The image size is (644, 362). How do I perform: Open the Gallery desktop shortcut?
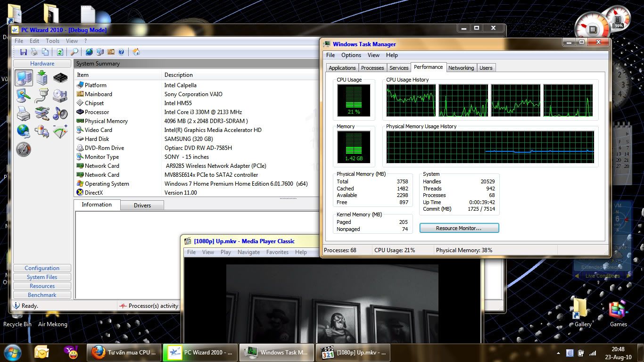(583, 313)
